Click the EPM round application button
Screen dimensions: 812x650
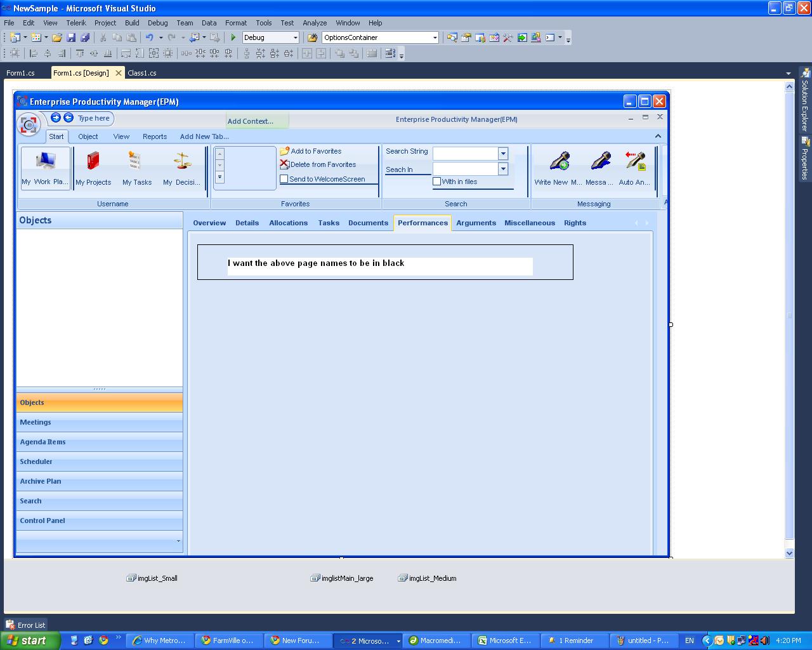point(29,124)
